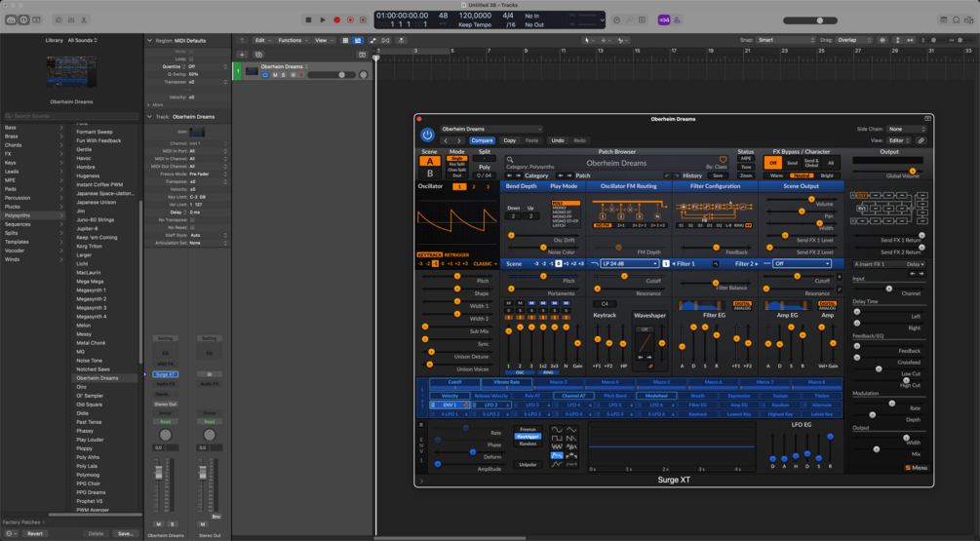Open Smart Controls from the control bar

tap(59, 20)
